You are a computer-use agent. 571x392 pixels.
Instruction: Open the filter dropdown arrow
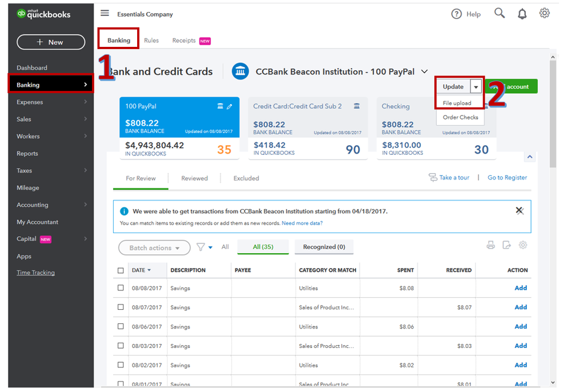[210, 247]
